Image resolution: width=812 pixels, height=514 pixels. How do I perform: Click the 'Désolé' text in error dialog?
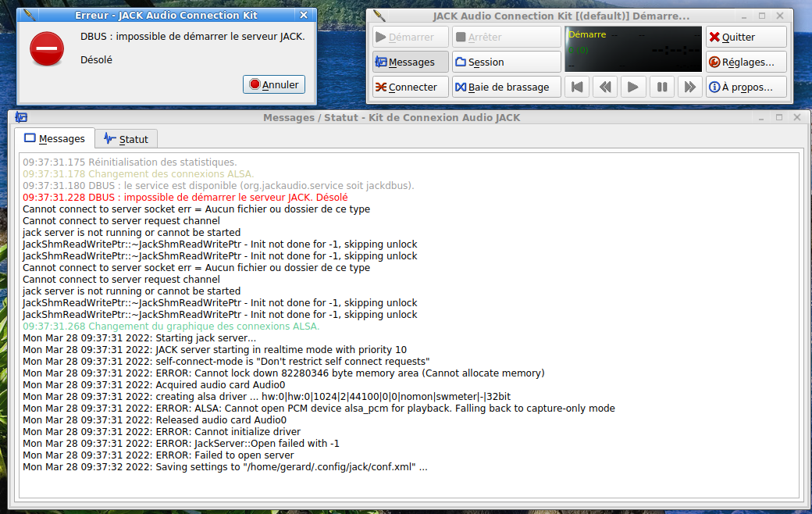click(x=96, y=59)
